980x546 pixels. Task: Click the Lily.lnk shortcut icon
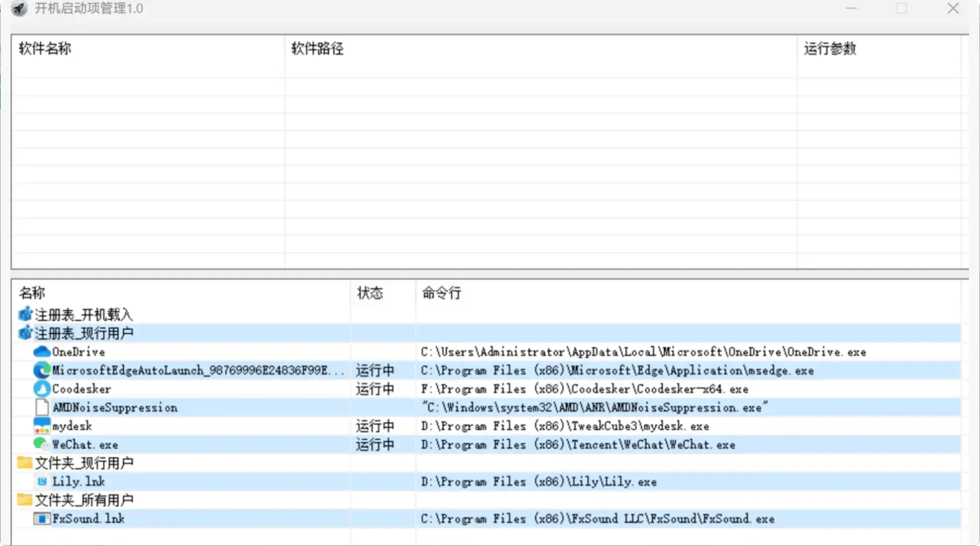(42, 481)
